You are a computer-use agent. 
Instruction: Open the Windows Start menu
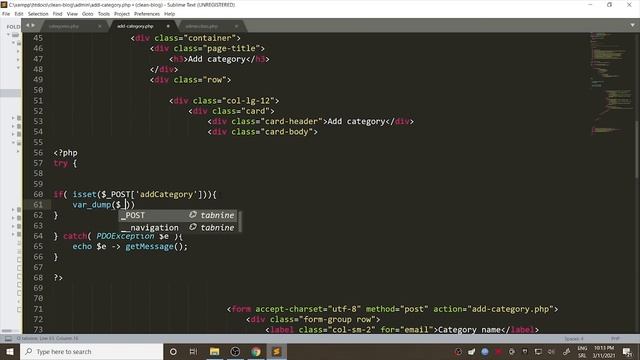[x=10, y=351]
